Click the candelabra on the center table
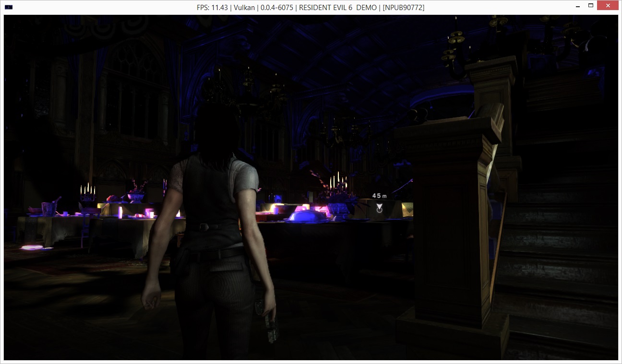Viewport: 622px width, 364px height. point(337,185)
